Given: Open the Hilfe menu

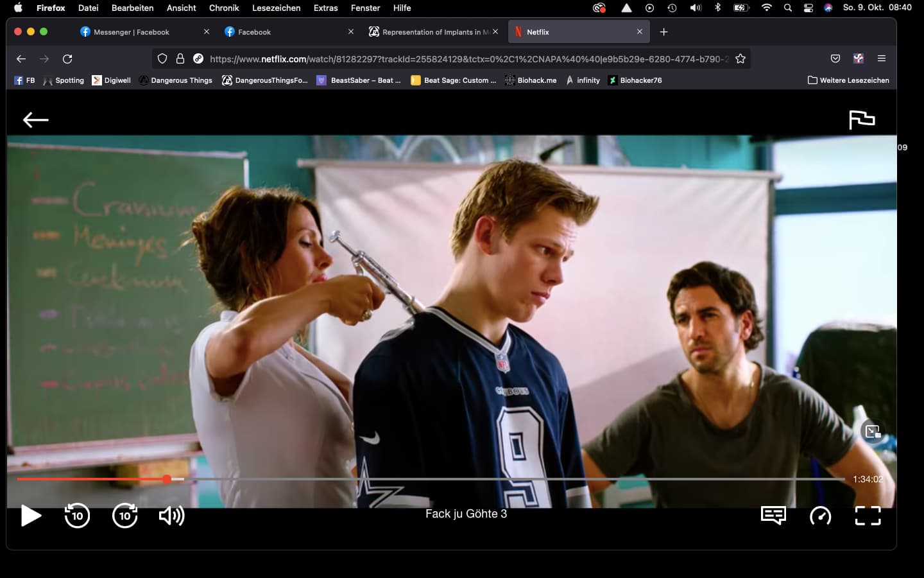Looking at the screenshot, I should pos(402,8).
